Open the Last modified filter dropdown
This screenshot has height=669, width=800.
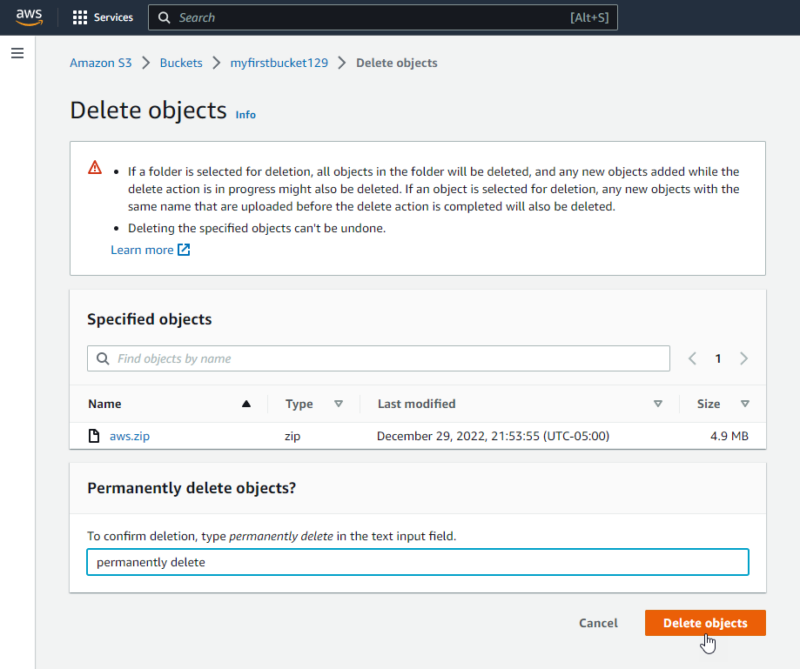[658, 403]
